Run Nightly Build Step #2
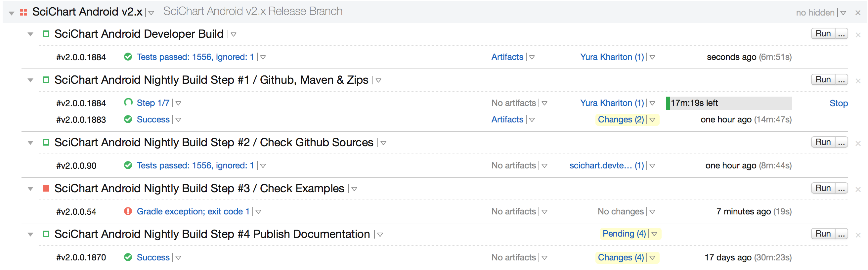 823,142
